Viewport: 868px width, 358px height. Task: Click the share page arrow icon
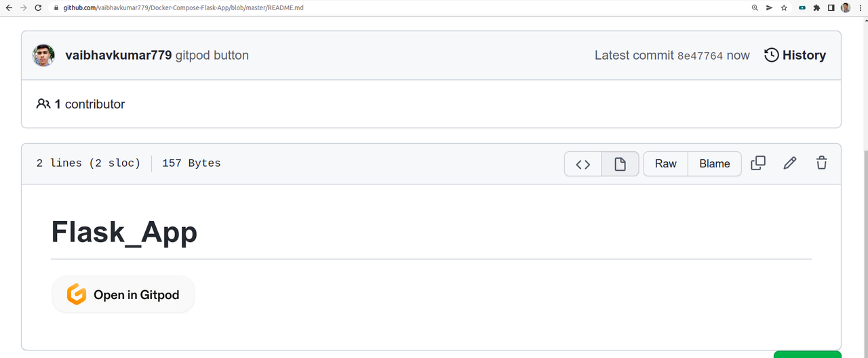[x=770, y=7]
